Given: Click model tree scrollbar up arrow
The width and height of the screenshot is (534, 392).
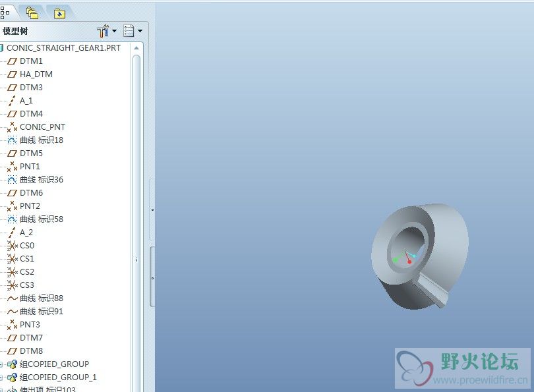Looking at the screenshot, I should click(136, 48).
